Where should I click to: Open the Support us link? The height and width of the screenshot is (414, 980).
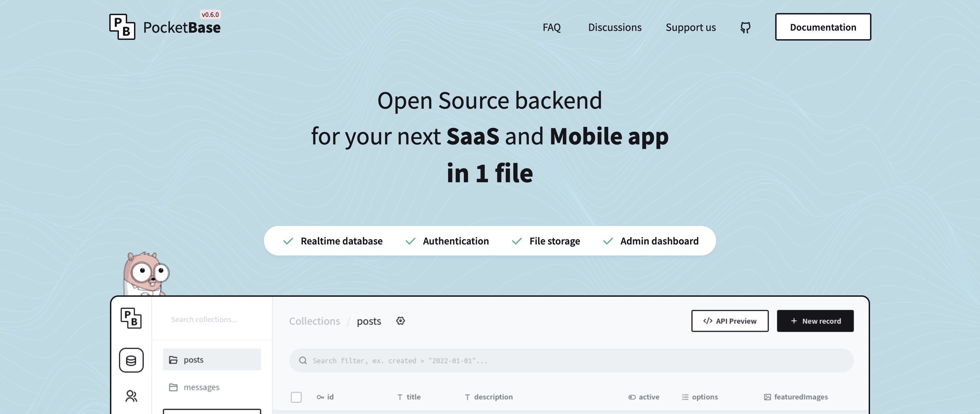pos(690,28)
